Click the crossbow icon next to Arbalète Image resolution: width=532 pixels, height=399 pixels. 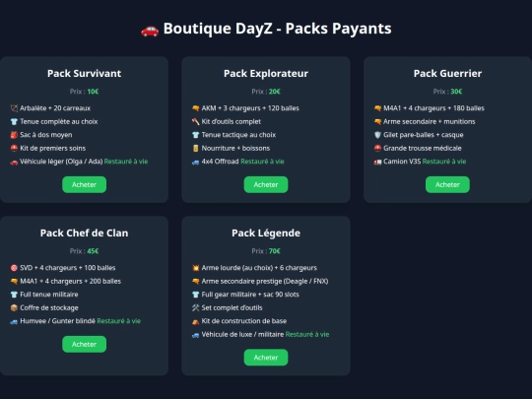14,108
